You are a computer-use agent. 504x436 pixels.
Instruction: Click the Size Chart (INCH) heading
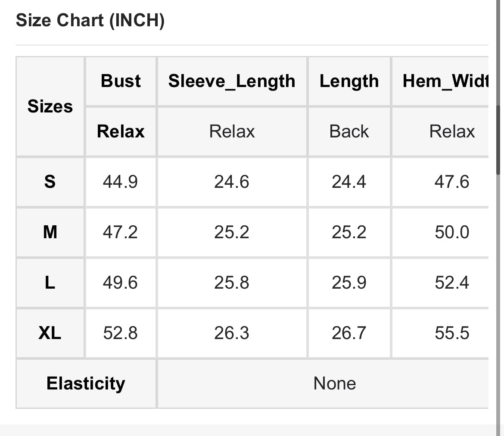coord(90,20)
